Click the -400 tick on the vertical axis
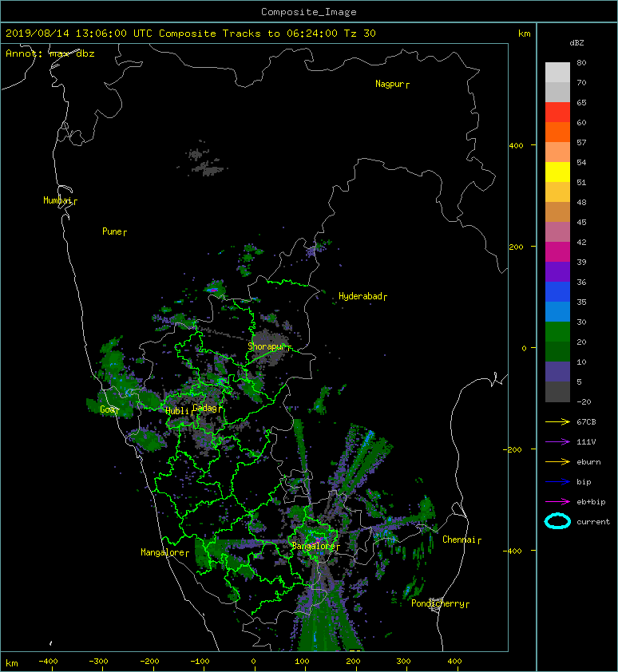The width and height of the screenshot is (618, 672). 513,551
